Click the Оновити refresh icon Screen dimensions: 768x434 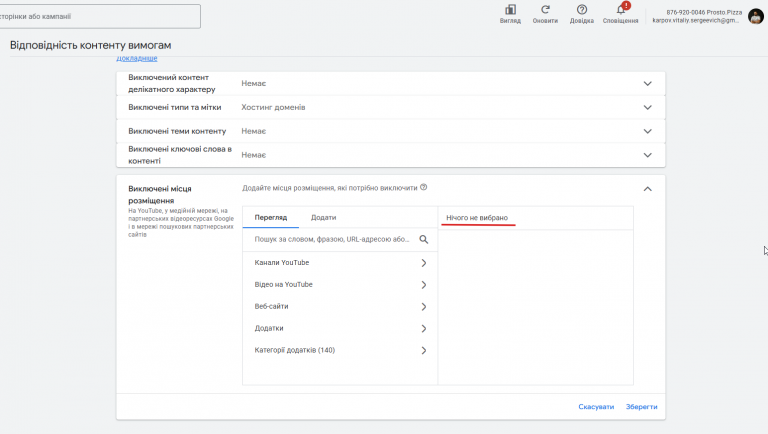(x=545, y=10)
